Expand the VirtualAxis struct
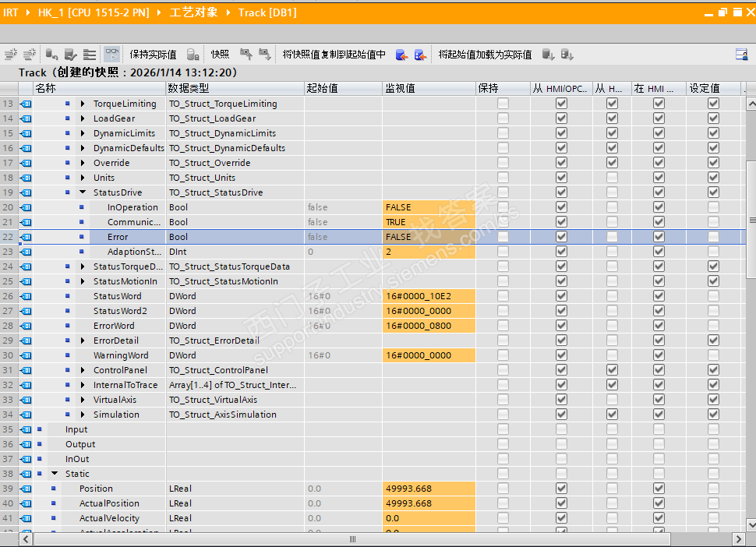The width and height of the screenshot is (756, 547). [83, 400]
